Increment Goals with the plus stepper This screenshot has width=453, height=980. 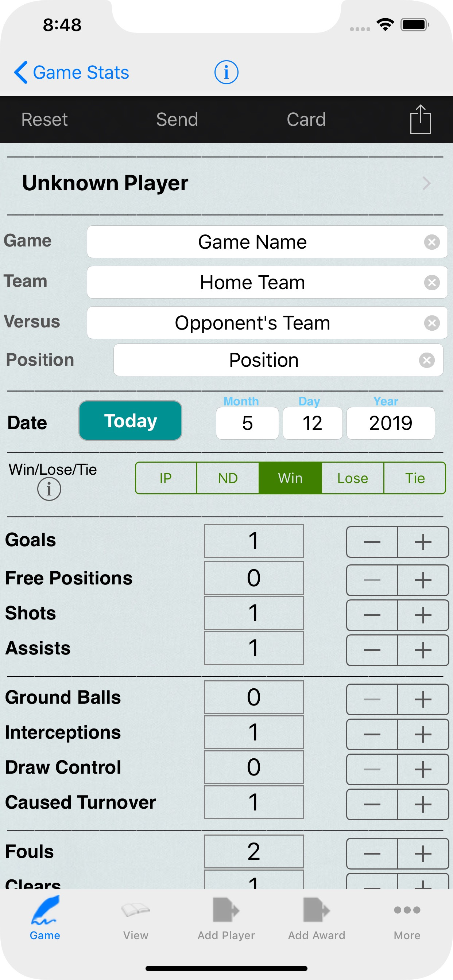pyautogui.click(x=423, y=541)
